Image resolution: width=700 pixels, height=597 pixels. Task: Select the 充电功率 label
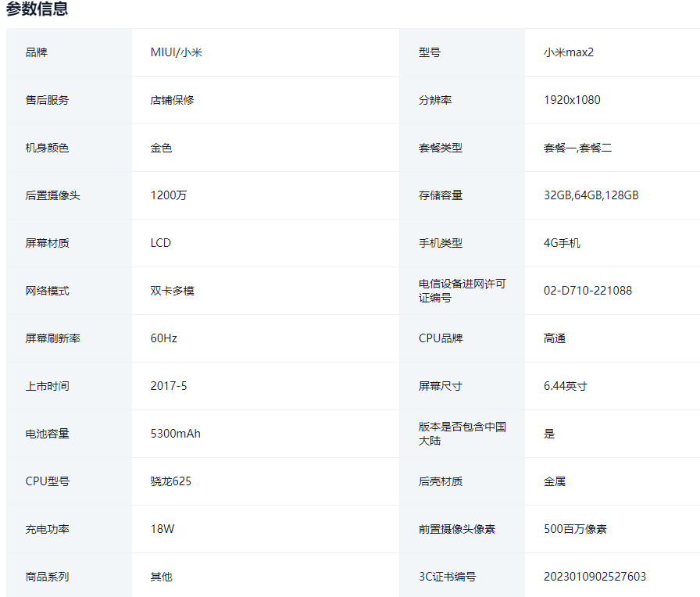point(48,529)
